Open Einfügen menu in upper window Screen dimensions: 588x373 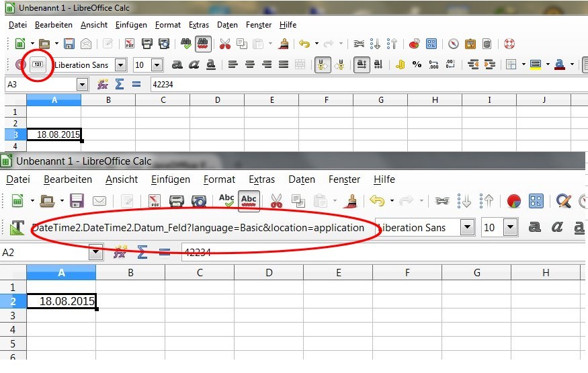(131, 25)
